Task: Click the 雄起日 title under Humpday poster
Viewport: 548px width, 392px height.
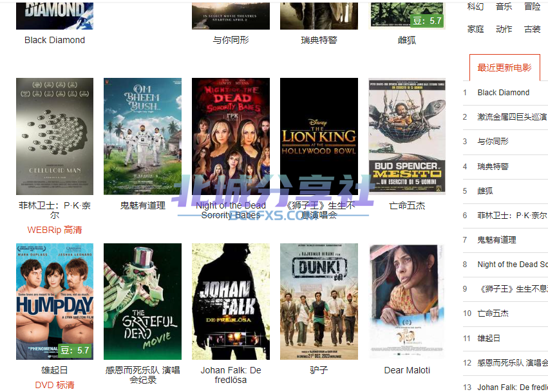Action: [55, 370]
